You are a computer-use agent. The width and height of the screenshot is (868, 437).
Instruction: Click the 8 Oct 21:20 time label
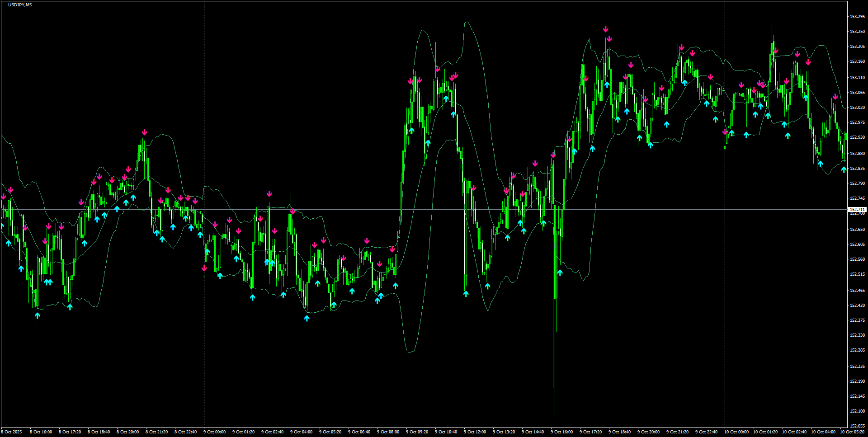(156, 432)
